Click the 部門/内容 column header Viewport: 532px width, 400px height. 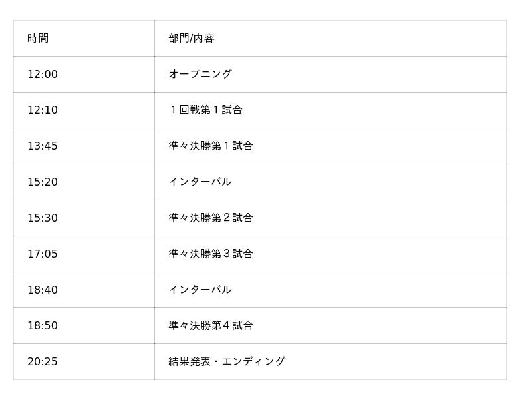(192, 39)
